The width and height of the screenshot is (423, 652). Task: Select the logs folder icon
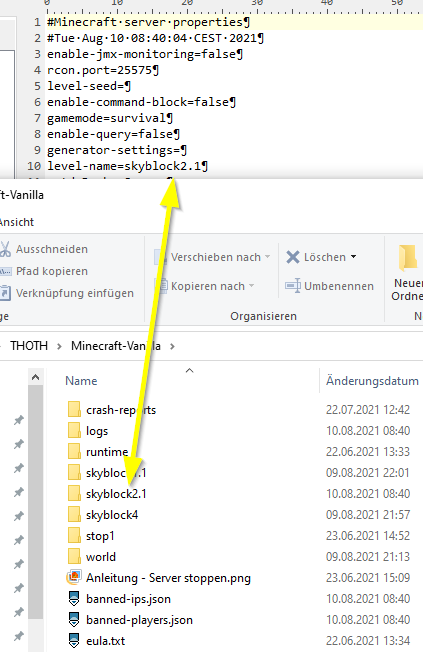click(74, 430)
